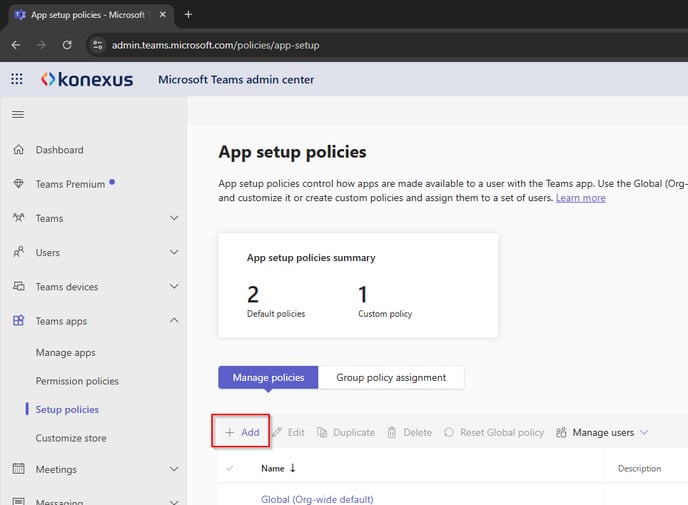The image size is (688, 505).
Task: Open the Manage users dropdown arrow
Action: pyautogui.click(x=644, y=432)
